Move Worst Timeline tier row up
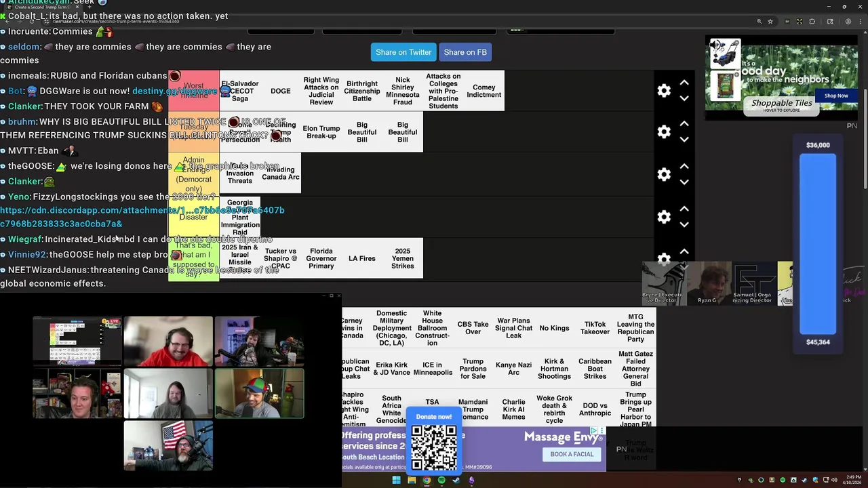This screenshot has height=488, width=868. [684, 83]
